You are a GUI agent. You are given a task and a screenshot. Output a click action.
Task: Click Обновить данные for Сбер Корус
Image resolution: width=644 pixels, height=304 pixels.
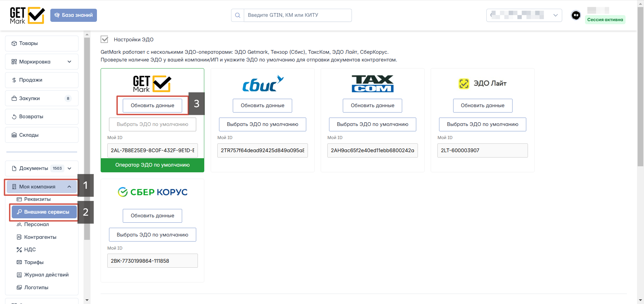[x=153, y=216]
